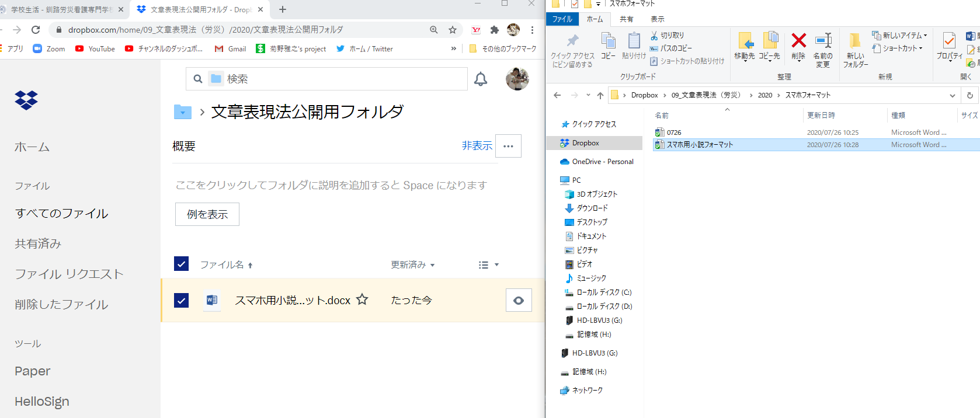Click Paste in the Explorer ribbon
The image size is (980, 418).
click(x=634, y=46)
